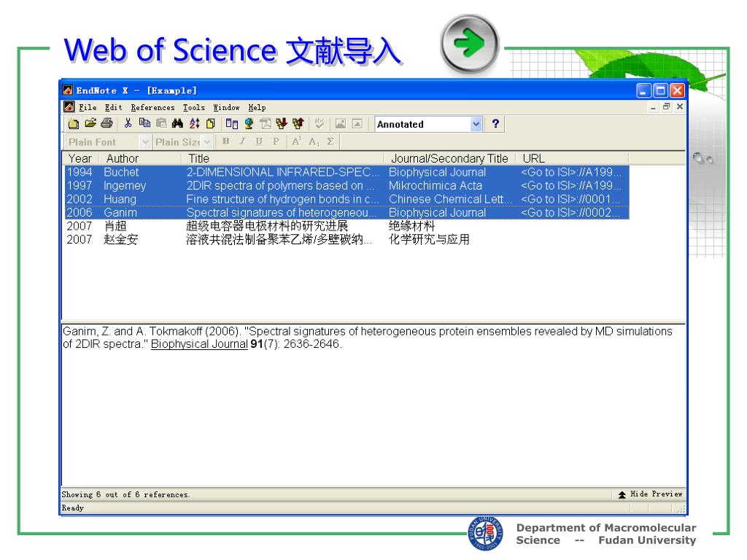Click the Connect globe icon
The image size is (747, 560).
pyautogui.click(x=249, y=124)
